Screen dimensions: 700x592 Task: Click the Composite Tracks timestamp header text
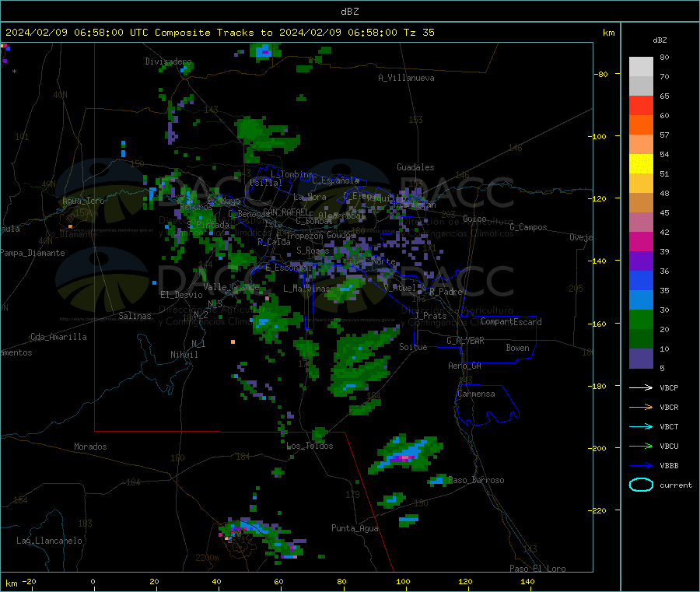(x=219, y=33)
